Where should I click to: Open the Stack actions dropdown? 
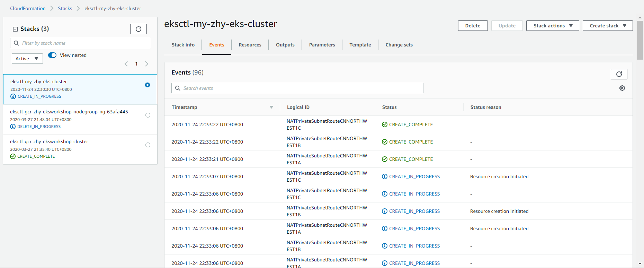pyautogui.click(x=553, y=26)
